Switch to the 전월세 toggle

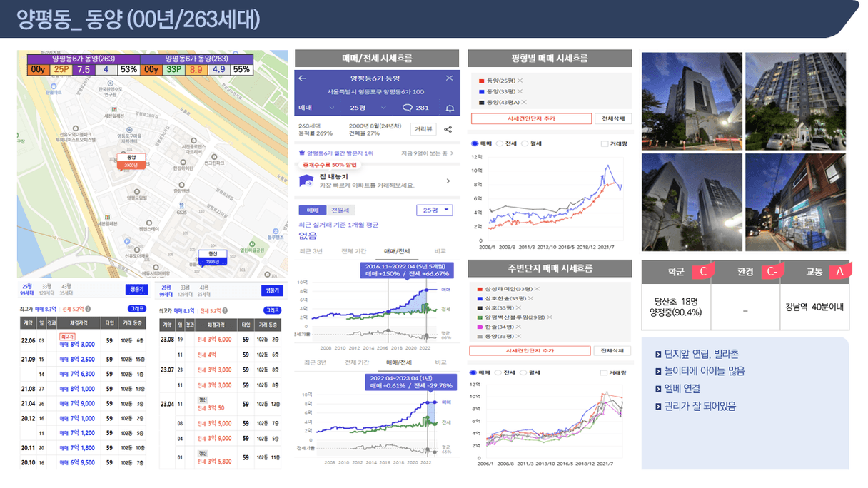(x=340, y=210)
